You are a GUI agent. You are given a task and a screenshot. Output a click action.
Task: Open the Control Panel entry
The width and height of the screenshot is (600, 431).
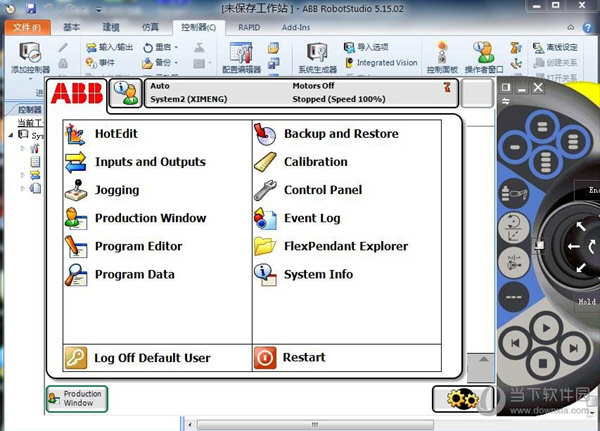(x=308, y=190)
